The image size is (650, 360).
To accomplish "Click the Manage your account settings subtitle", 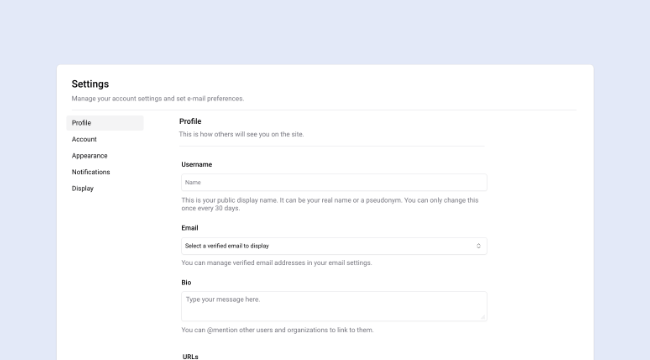I will [x=158, y=99].
